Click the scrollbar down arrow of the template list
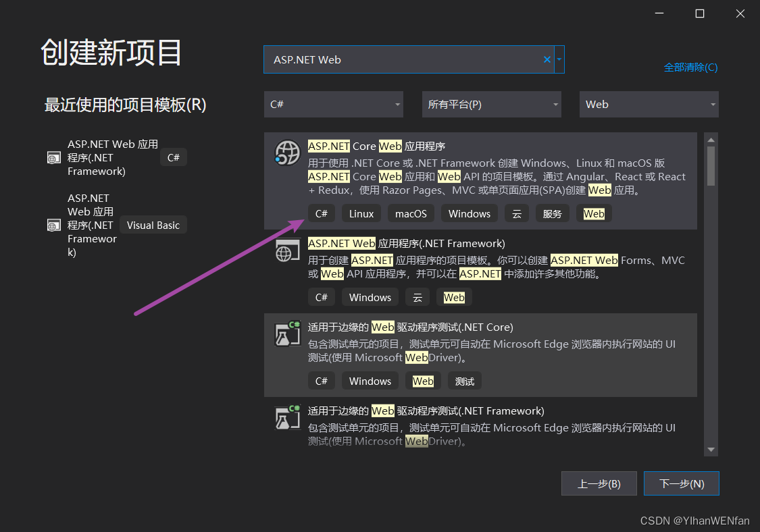 711,450
